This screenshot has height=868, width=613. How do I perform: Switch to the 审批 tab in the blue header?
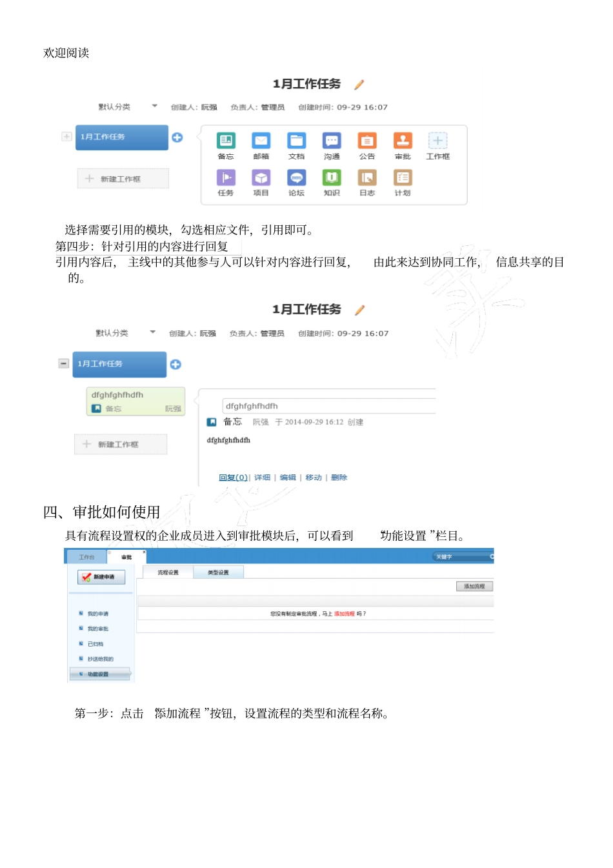[x=126, y=557]
